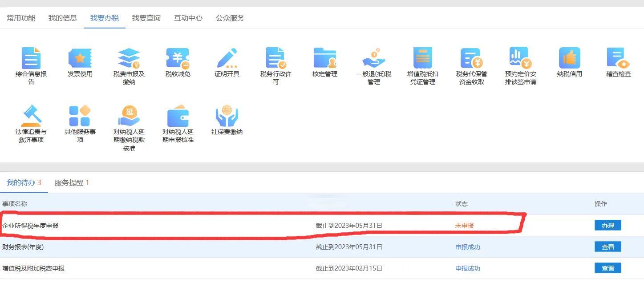
Task: Click 查看 for 增值税及附加税费申报
Action: coord(608,268)
